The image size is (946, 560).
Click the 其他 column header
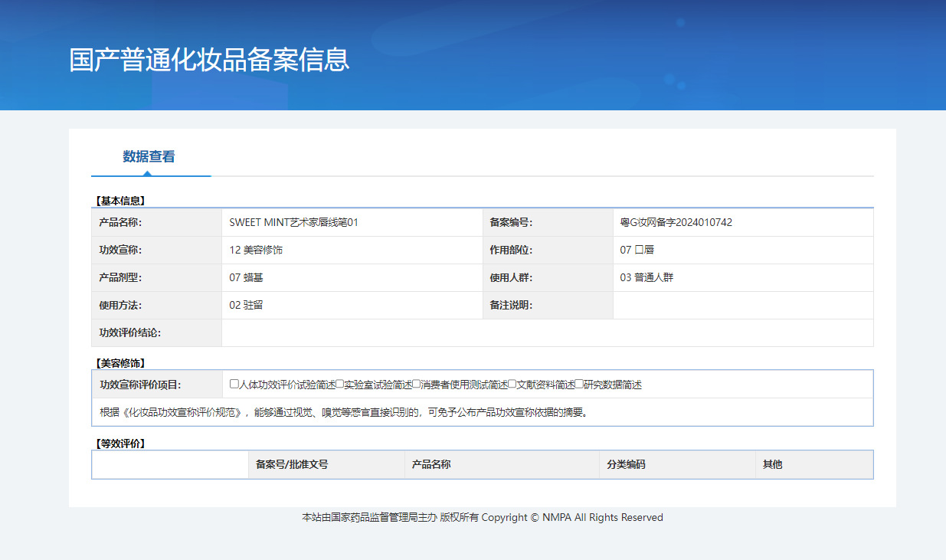769,464
